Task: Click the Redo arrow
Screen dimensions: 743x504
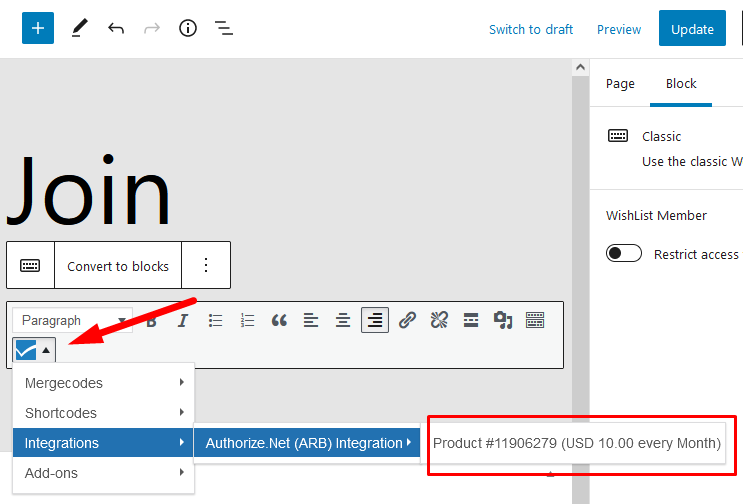Action: point(152,29)
